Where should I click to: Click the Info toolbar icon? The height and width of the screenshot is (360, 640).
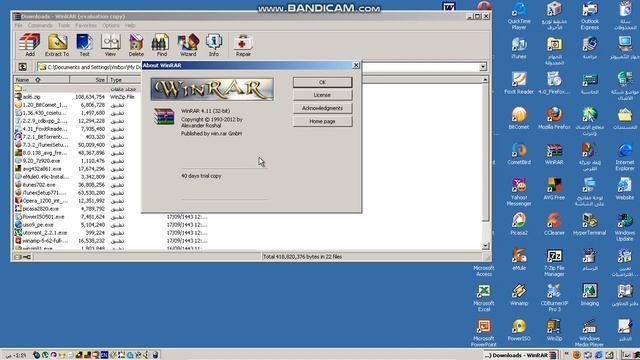tap(213, 45)
